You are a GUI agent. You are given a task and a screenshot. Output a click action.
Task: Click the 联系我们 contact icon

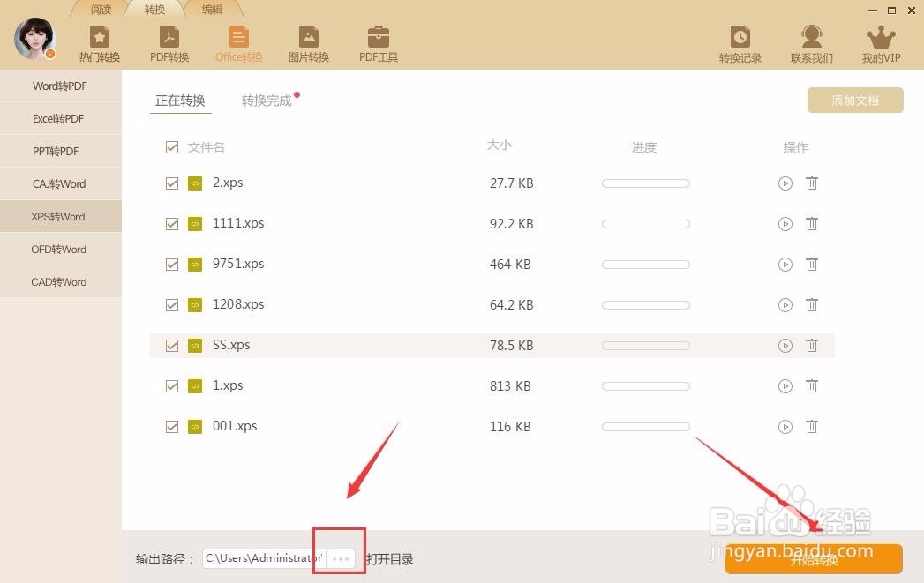811,41
